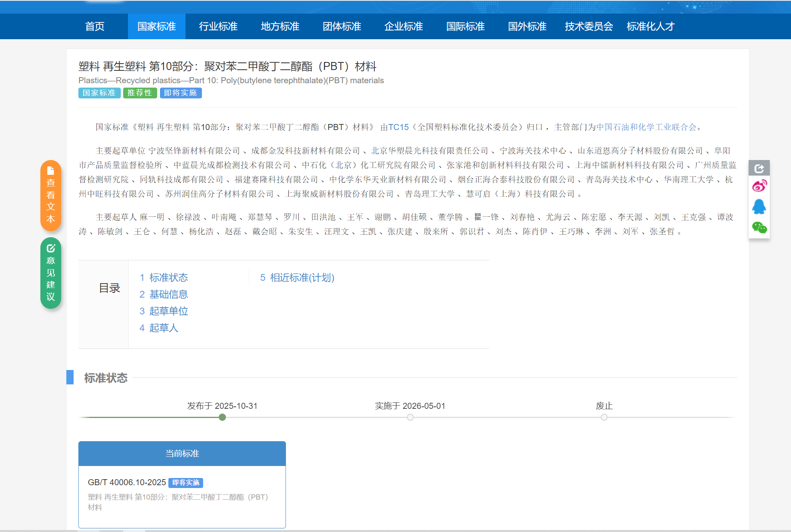Click the 推荐性 green tag

pyautogui.click(x=140, y=93)
